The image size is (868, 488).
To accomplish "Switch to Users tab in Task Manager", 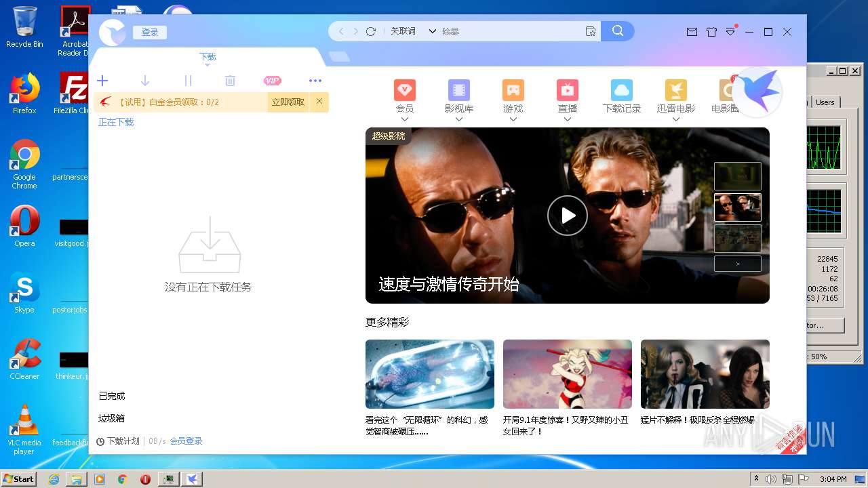I will tap(825, 102).
